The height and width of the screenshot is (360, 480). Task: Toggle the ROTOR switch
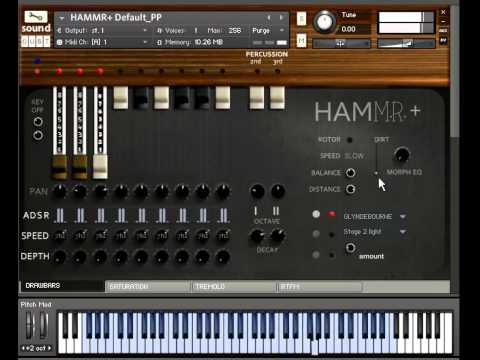pyautogui.click(x=349, y=140)
